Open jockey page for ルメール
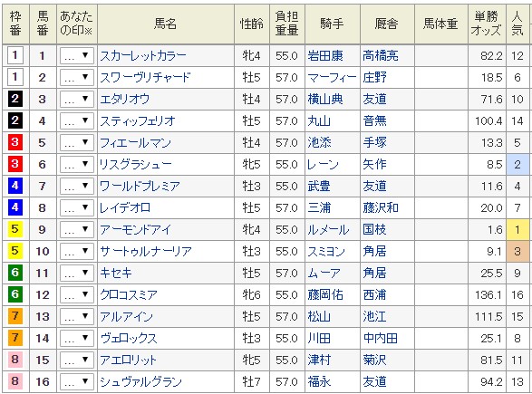This screenshot has width=532, height=394. (328, 229)
